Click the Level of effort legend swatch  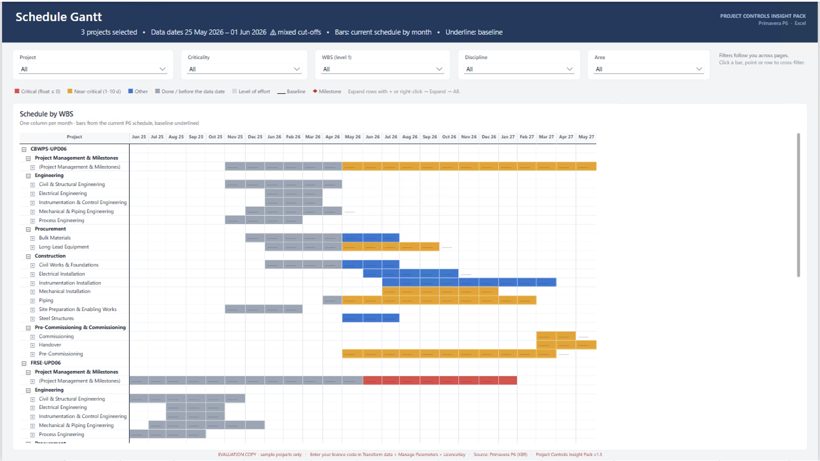pyautogui.click(x=234, y=91)
